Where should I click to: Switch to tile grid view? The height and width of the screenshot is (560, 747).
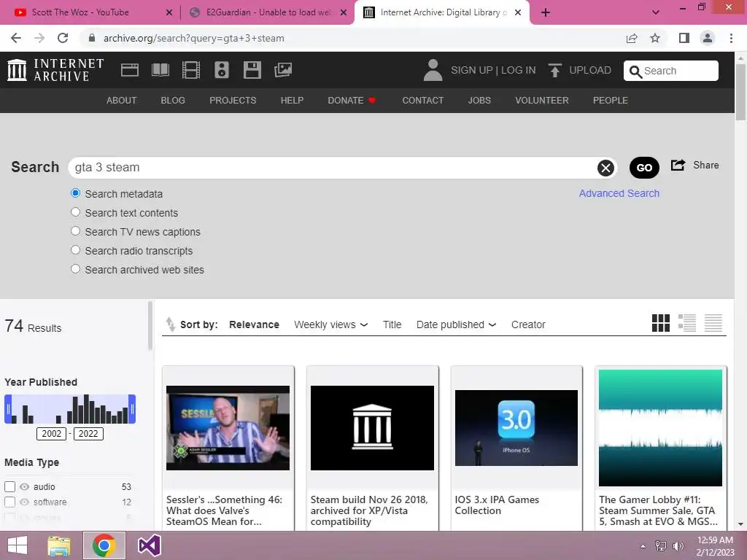click(661, 323)
